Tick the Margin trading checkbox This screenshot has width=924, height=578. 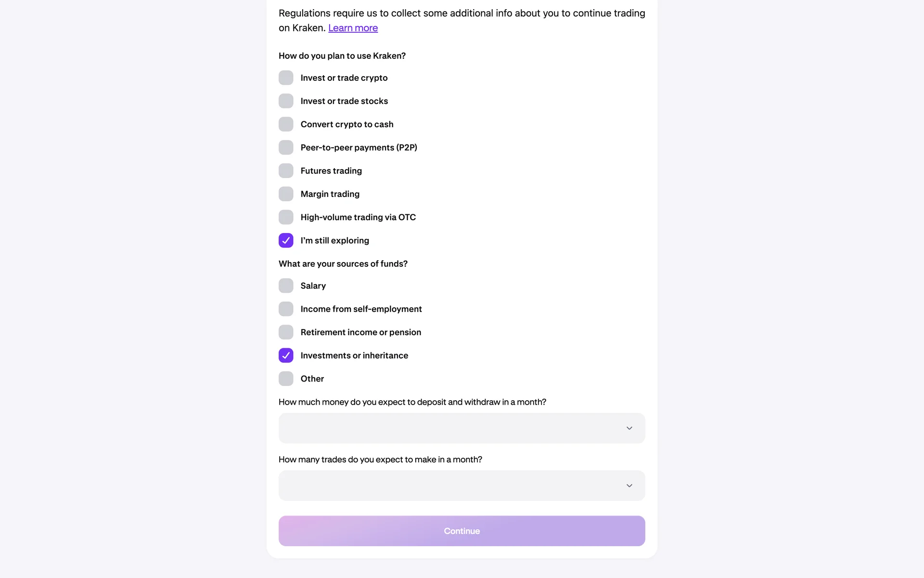pos(286,194)
